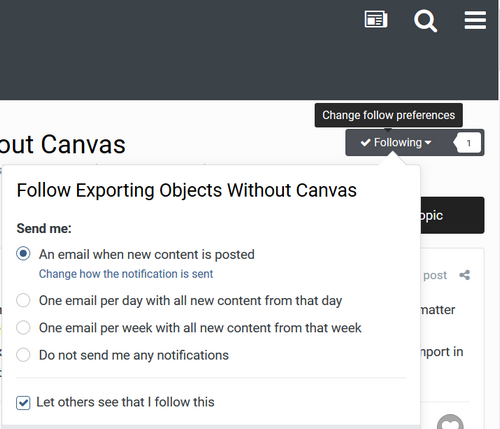Viewport: 500px width, 429px height.
Task: Click the 'Send me:' label
Action: point(44,229)
